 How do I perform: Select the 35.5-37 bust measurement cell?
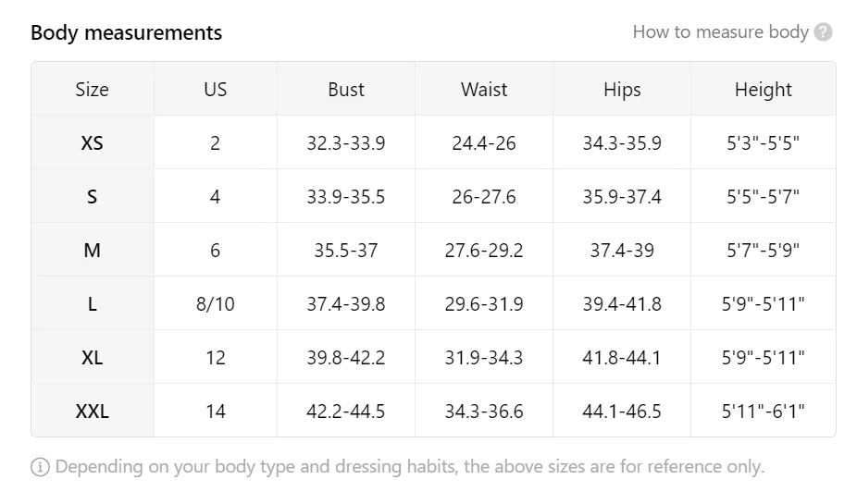point(346,251)
